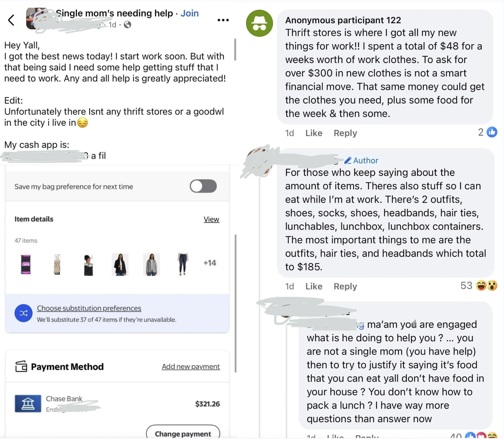Click the blue thumbs-up reaction icon

(x=492, y=132)
